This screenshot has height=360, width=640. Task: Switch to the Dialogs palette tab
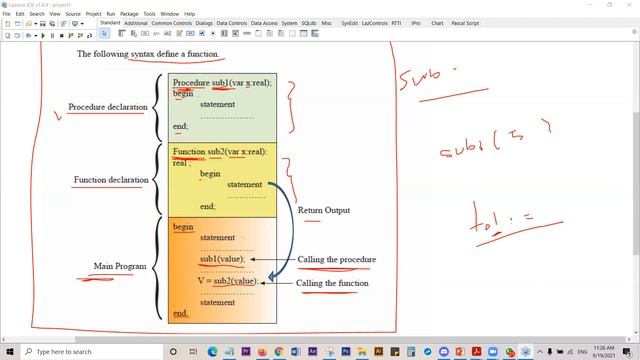click(x=204, y=23)
